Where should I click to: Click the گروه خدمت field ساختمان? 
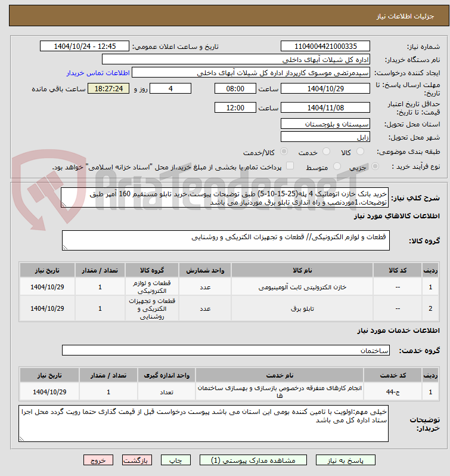(226, 350)
